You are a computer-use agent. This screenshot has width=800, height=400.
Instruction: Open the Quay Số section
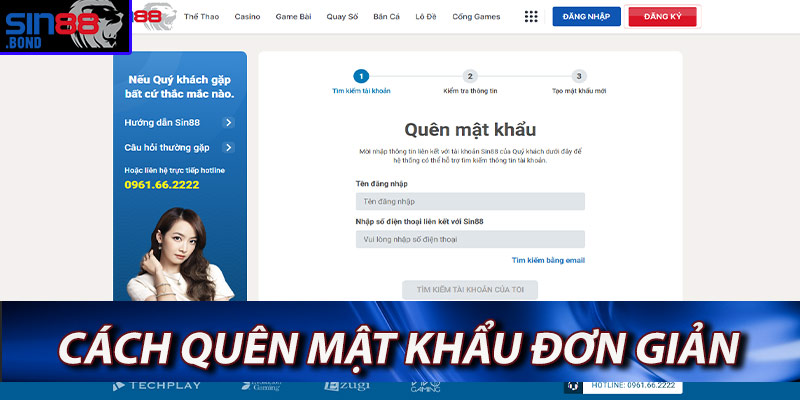pyautogui.click(x=342, y=17)
